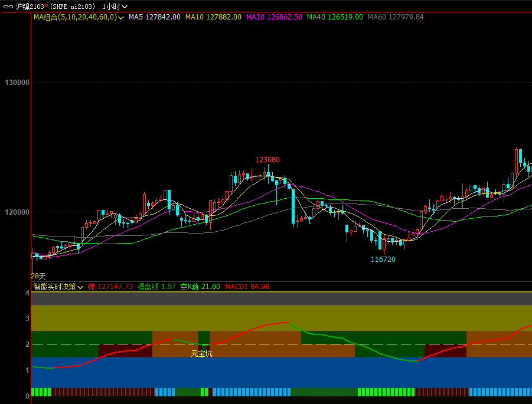The width and height of the screenshot is (532, 404).
Task: Select the 沪镍2103 contract title
Action: 30,6
